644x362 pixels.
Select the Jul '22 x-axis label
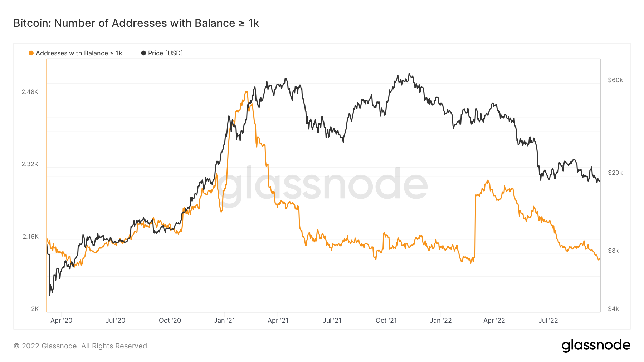tap(548, 321)
